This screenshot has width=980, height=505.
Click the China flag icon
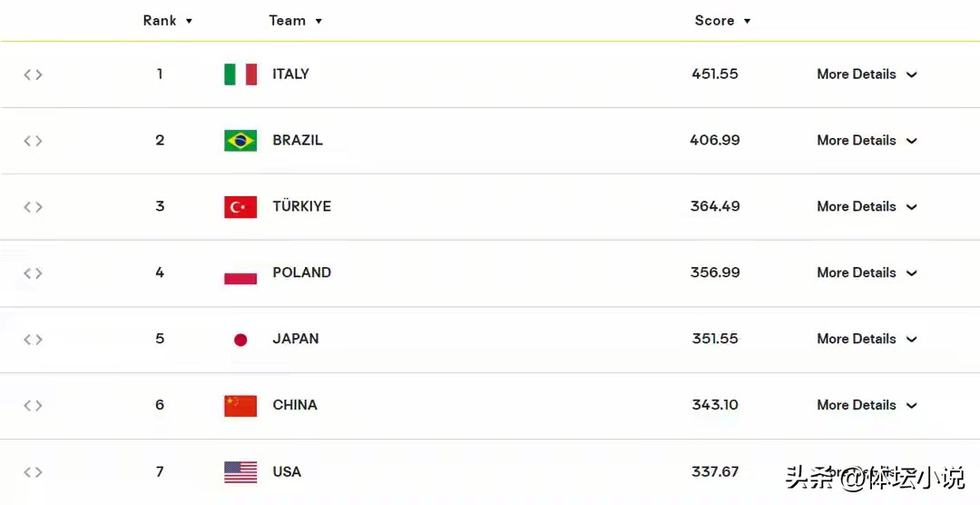pos(240,406)
